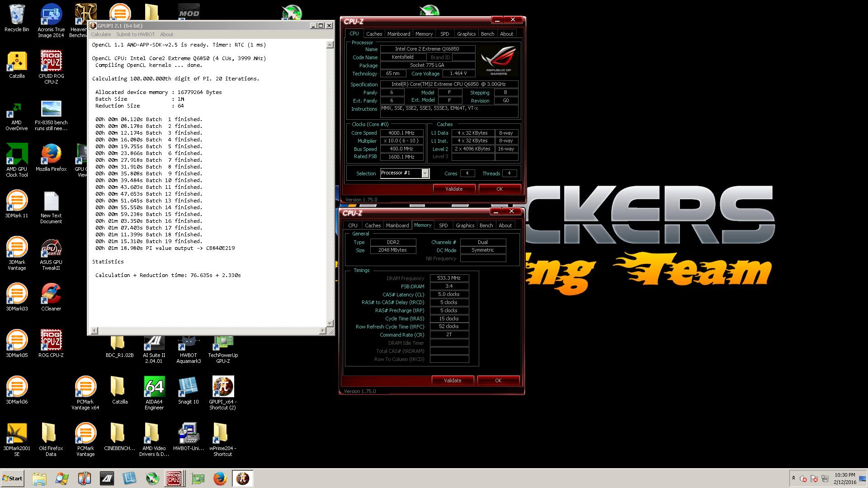Click the taskbar clock showing 10:30 PM

point(844,479)
